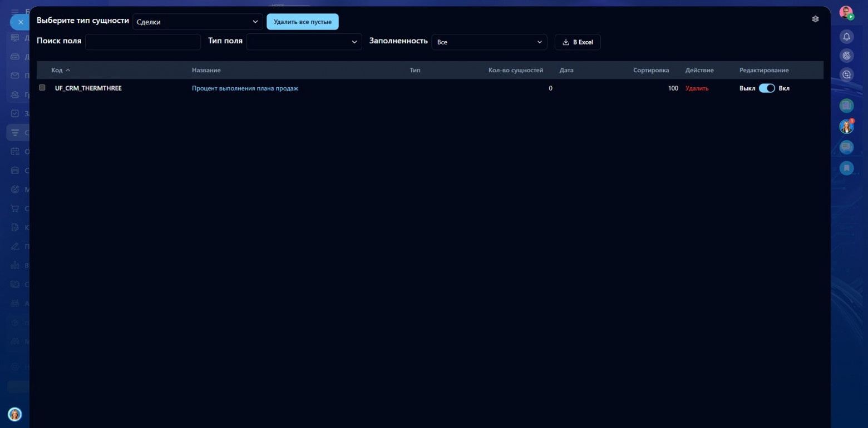Open the notifications bell
868x428 pixels.
(x=846, y=37)
